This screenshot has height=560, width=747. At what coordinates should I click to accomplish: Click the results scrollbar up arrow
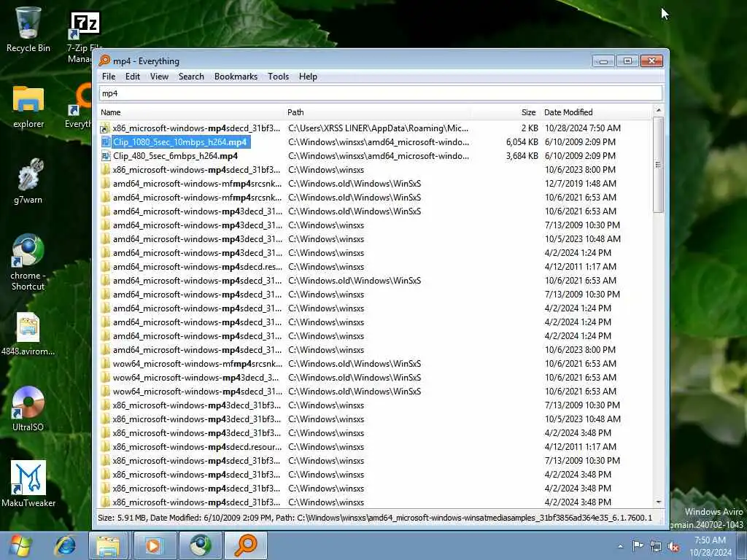(x=658, y=111)
